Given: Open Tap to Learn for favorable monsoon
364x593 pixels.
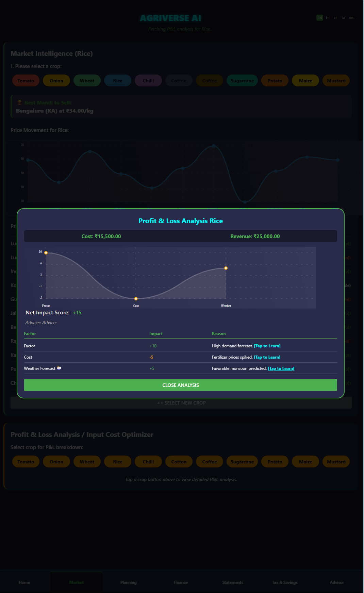Looking at the screenshot, I should point(281,368).
